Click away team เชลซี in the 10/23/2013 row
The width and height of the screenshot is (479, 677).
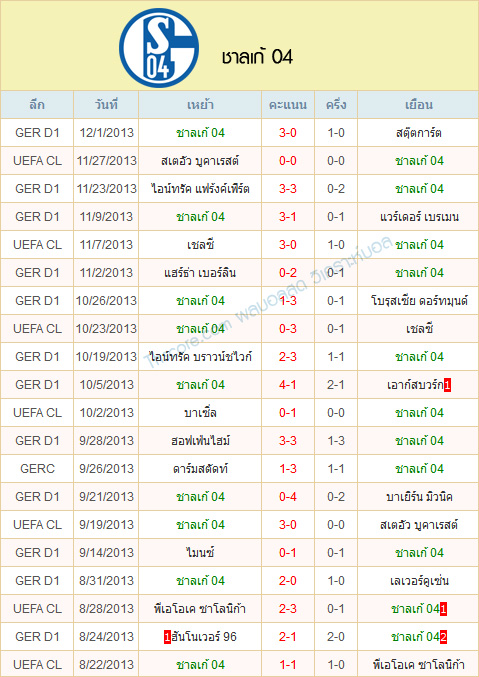click(x=419, y=329)
